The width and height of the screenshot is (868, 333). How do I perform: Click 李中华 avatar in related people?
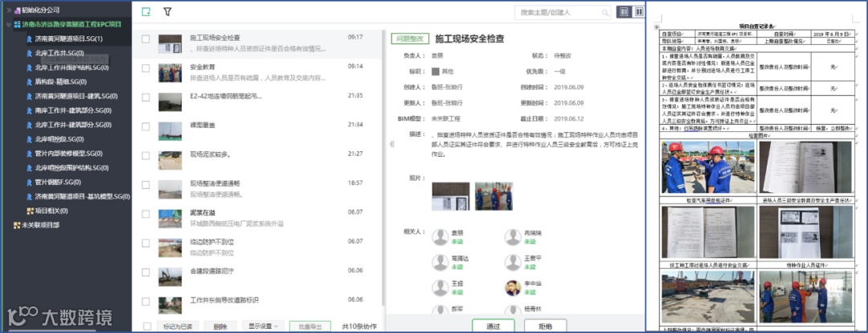(513, 288)
